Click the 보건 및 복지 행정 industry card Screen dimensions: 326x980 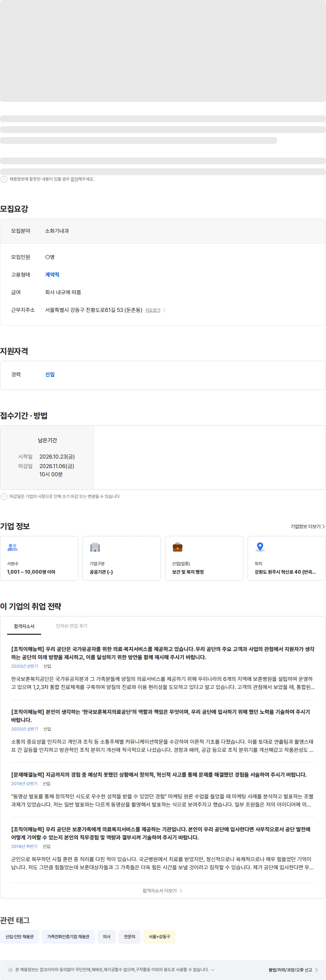204,558
